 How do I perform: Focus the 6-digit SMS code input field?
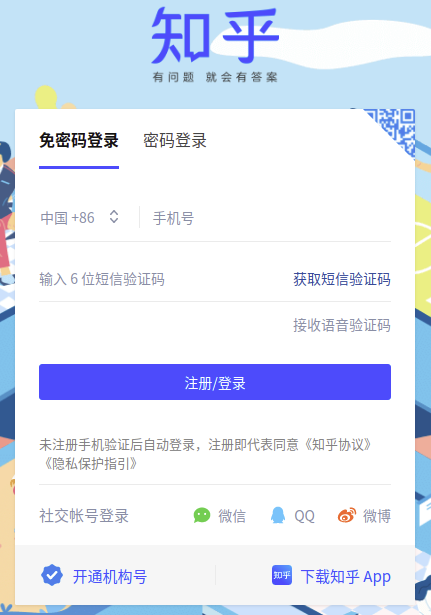[163, 279]
